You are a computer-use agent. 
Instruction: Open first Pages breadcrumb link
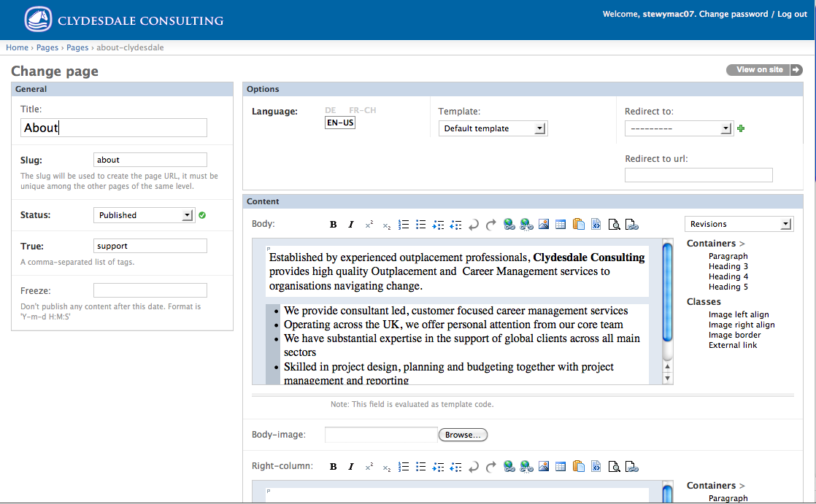(x=47, y=47)
